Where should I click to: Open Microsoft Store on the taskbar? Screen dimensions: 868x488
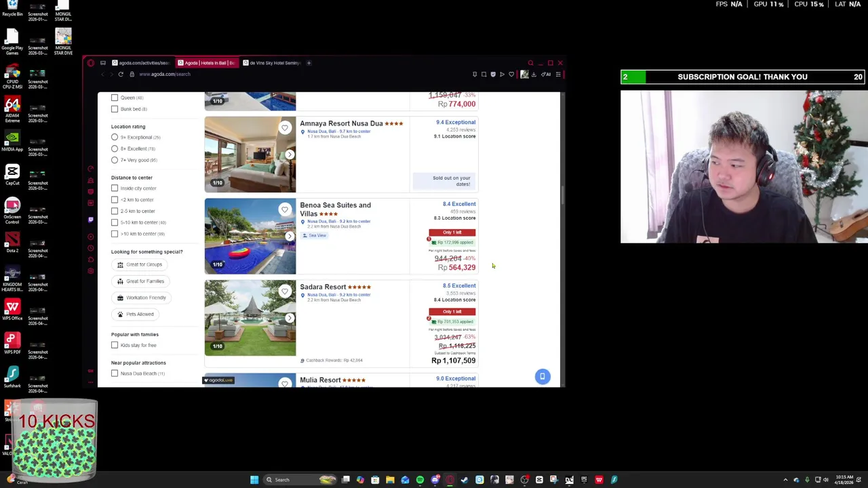(x=375, y=480)
